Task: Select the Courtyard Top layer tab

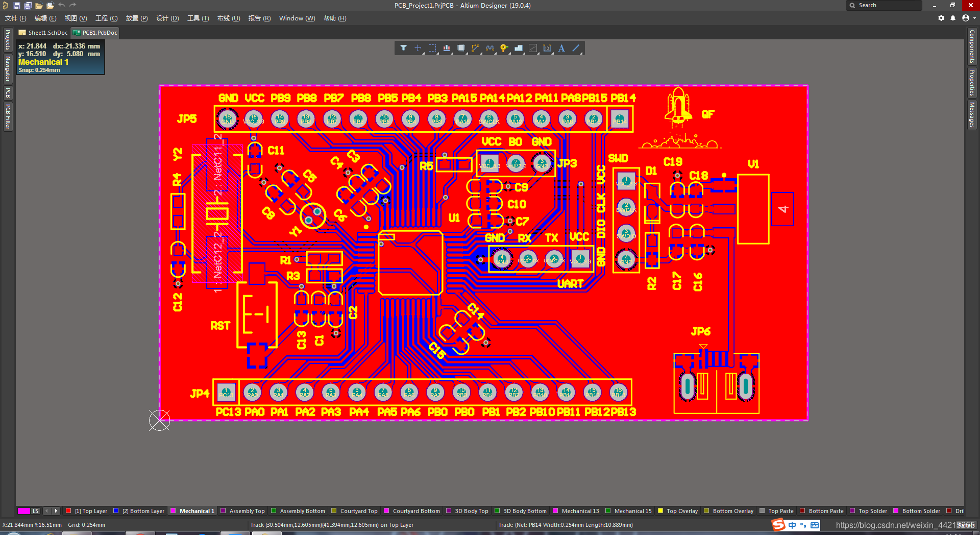Action: (354, 511)
